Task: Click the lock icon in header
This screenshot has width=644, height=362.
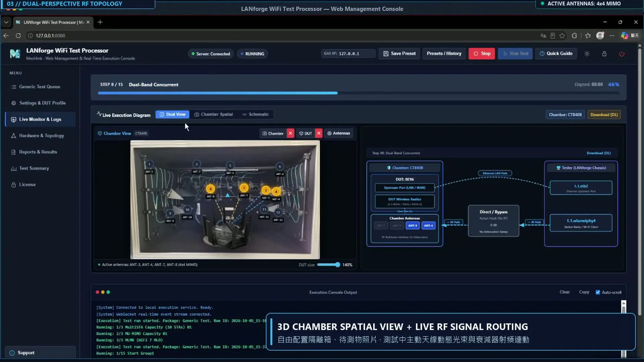Action: point(604,54)
